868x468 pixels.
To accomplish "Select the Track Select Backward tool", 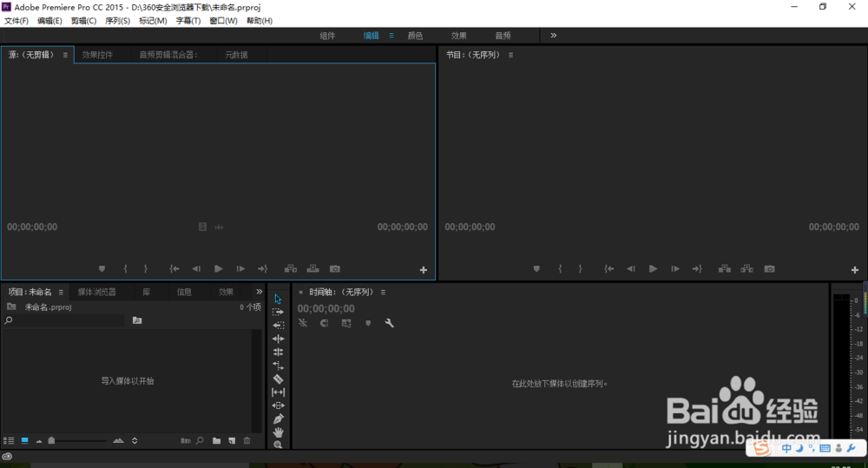I will pos(278,325).
